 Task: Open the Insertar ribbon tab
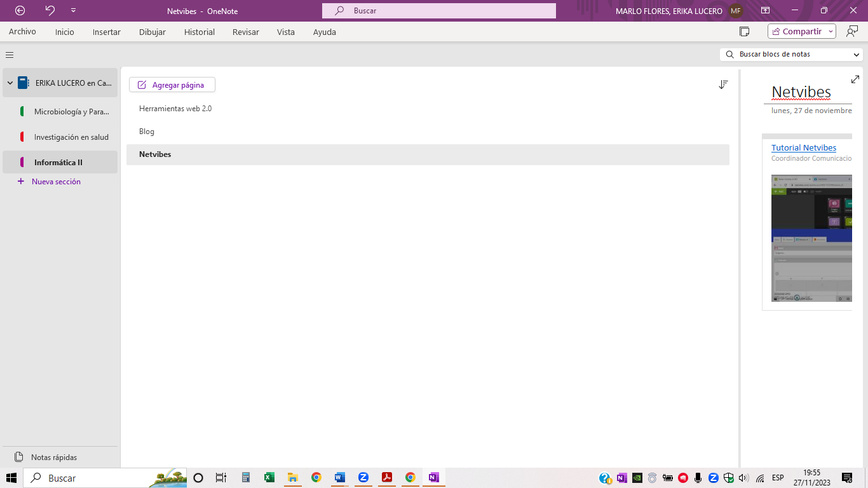coord(106,32)
